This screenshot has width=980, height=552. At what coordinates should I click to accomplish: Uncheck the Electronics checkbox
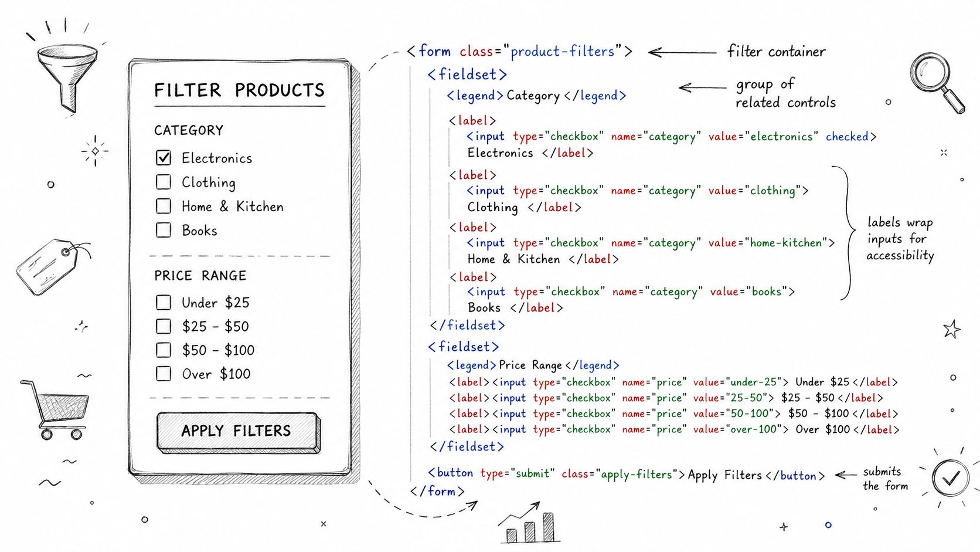click(164, 158)
